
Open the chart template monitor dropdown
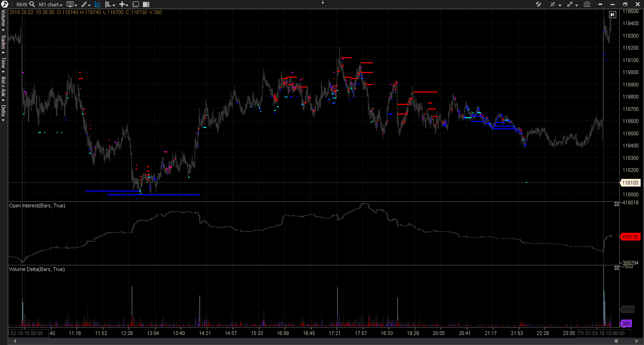click(71, 4)
